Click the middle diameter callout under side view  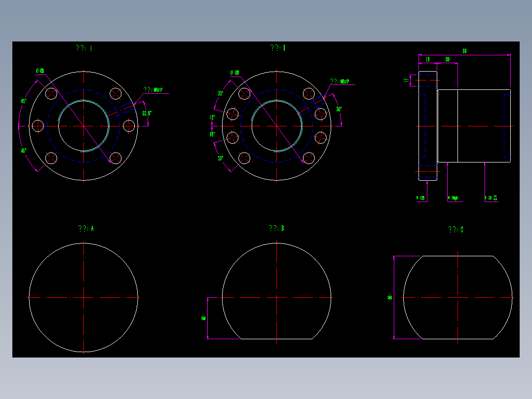pos(453,198)
